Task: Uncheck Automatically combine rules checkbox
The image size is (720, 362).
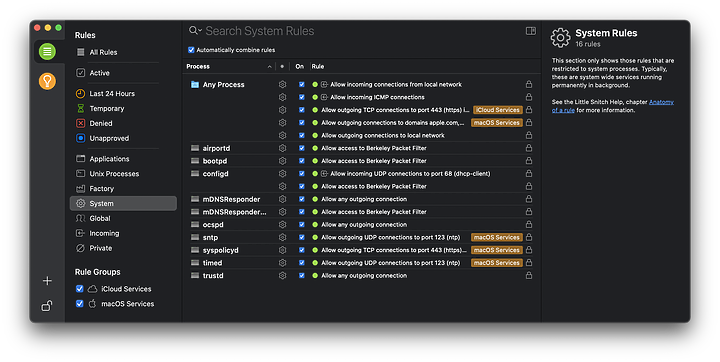Action: point(191,50)
